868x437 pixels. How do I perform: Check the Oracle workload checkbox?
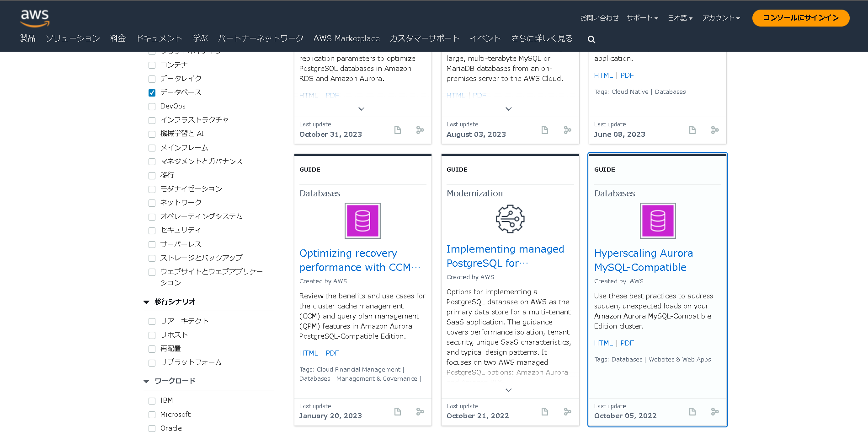pos(152,429)
